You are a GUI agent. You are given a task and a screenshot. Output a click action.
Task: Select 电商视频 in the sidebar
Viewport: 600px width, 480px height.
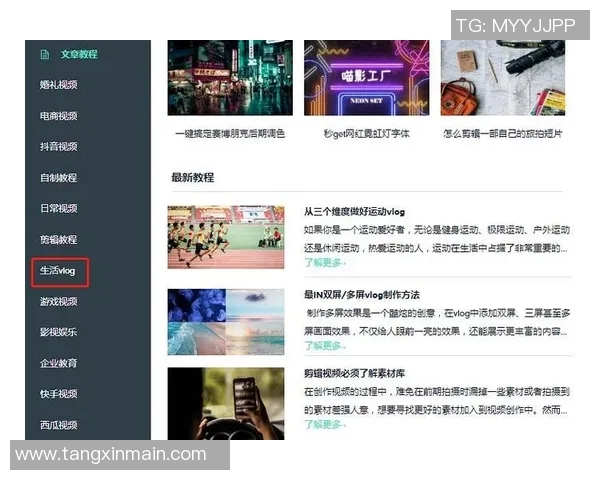click(x=58, y=116)
